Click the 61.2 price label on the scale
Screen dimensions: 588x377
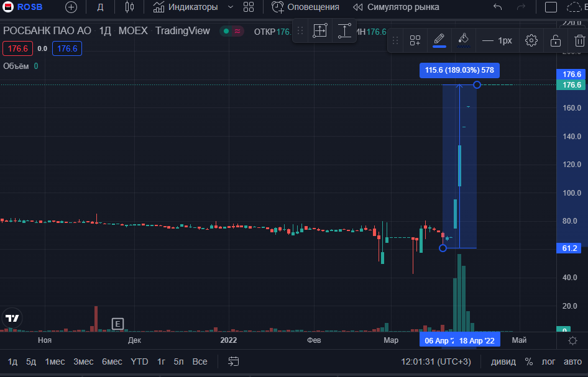[569, 248]
